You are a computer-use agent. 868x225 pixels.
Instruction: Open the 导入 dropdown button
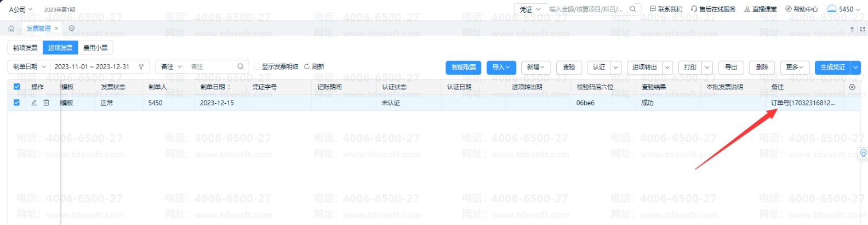tap(501, 67)
